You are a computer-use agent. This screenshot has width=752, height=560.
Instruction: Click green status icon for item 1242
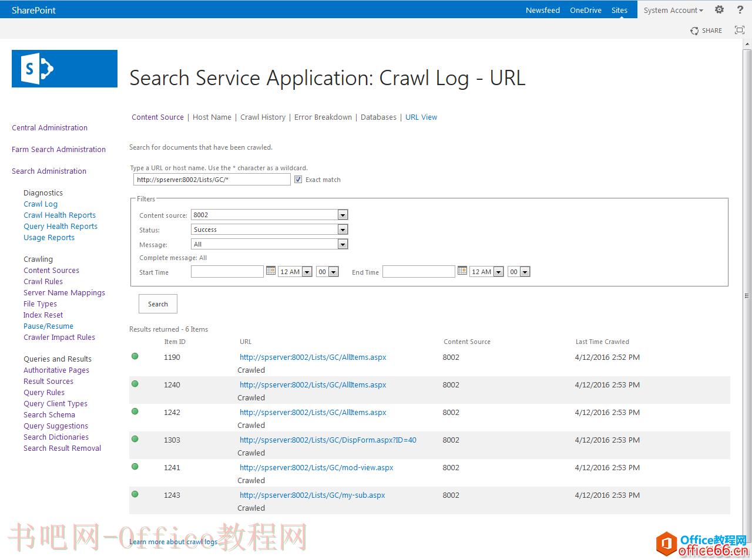click(x=135, y=411)
